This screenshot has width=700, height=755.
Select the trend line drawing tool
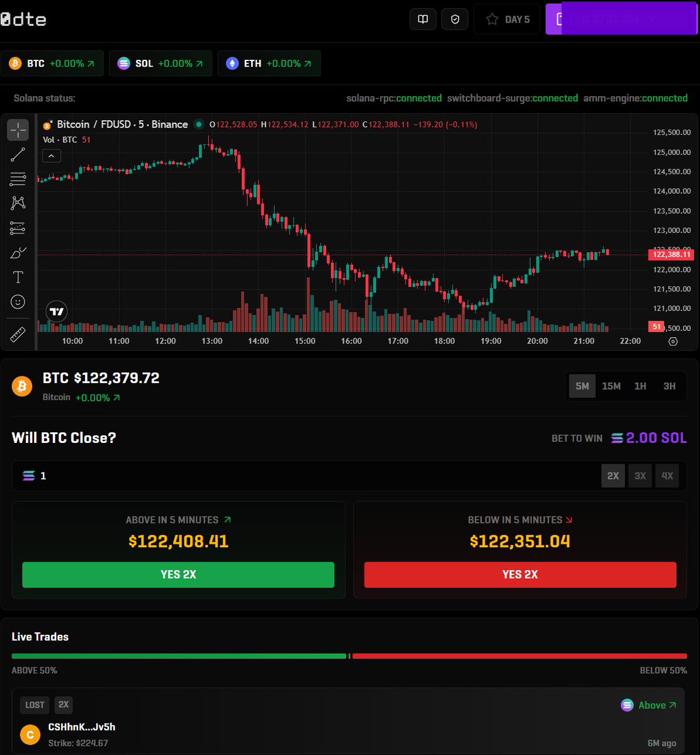18,154
